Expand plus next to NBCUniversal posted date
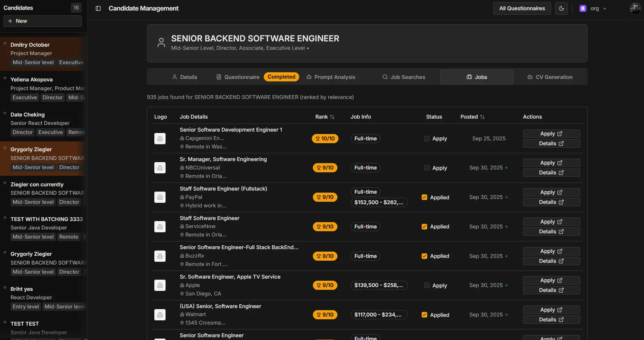The height and width of the screenshot is (340, 644). 506,168
